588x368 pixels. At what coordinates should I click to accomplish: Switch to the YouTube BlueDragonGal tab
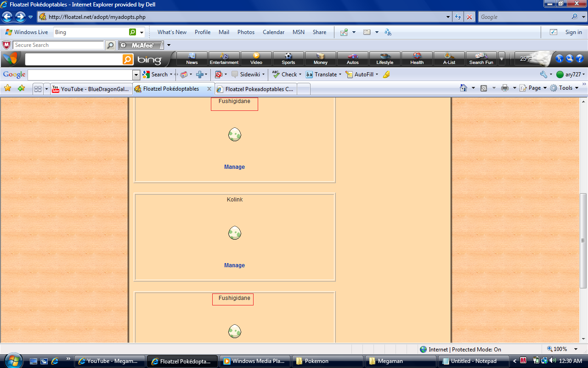click(x=91, y=89)
